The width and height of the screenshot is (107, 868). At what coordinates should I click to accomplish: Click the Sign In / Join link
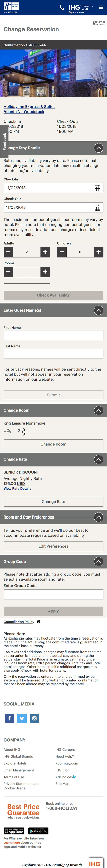(76, 12)
